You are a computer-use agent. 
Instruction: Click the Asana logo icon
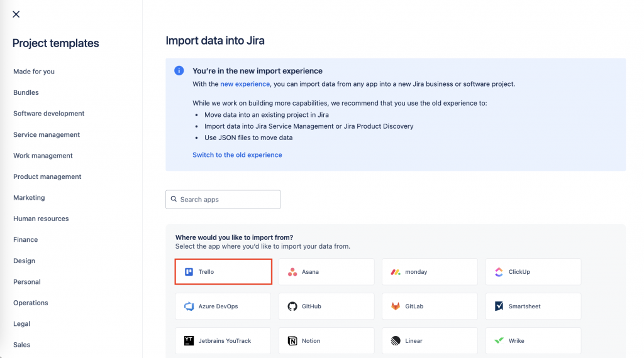pos(292,272)
